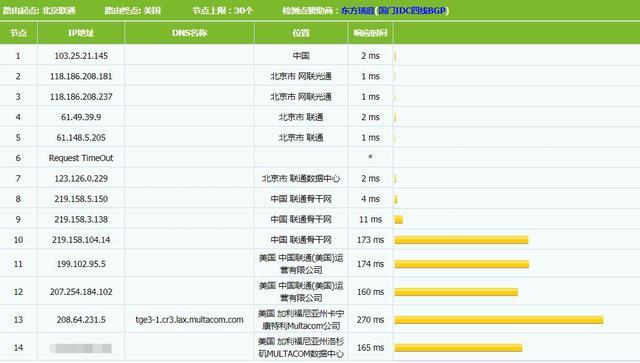Open the 厦门IDC四线BGP link
The width and height of the screenshot is (640, 363).
coord(412,11)
